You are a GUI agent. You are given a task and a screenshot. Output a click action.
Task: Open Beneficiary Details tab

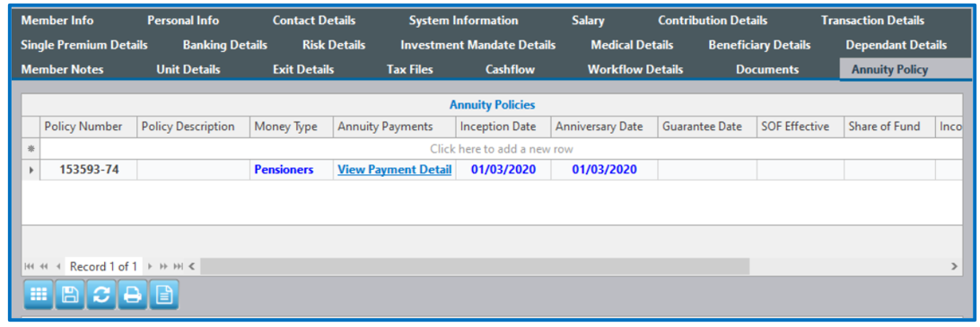[x=759, y=45]
